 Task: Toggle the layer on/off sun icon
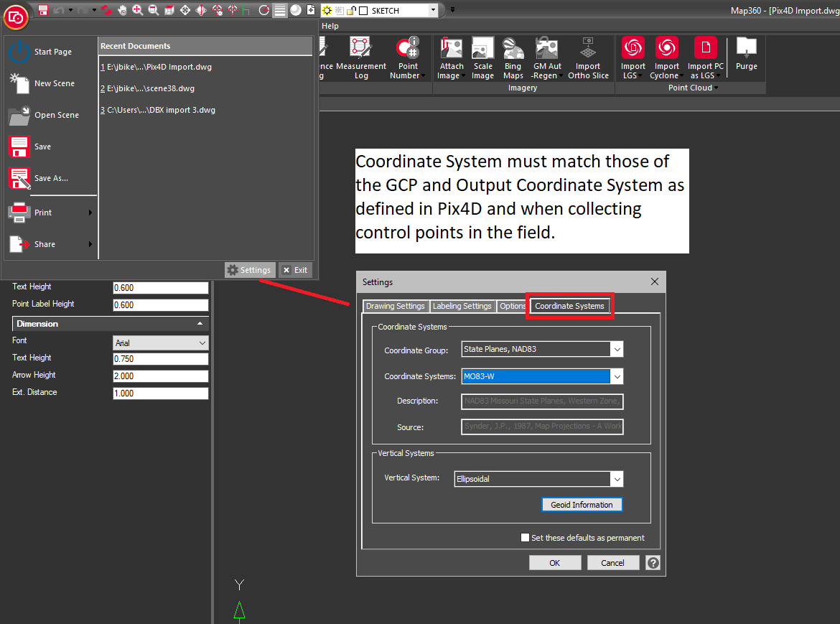point(327,10)
